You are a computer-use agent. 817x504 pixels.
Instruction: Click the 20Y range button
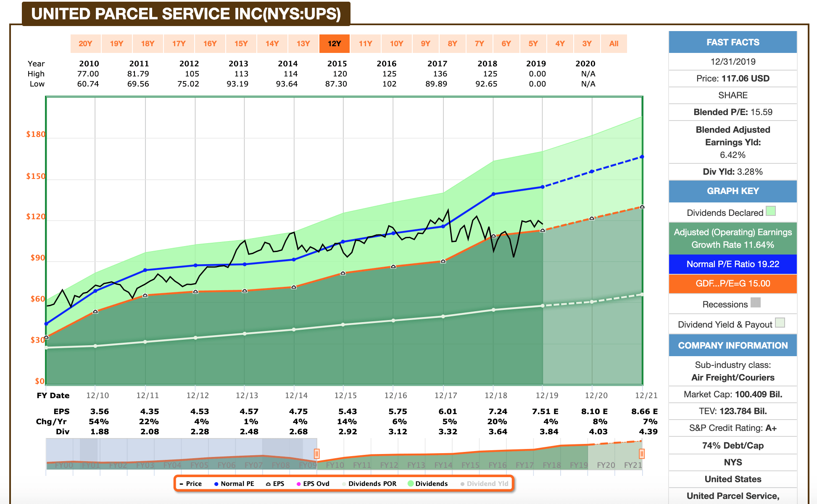point(86,43)
